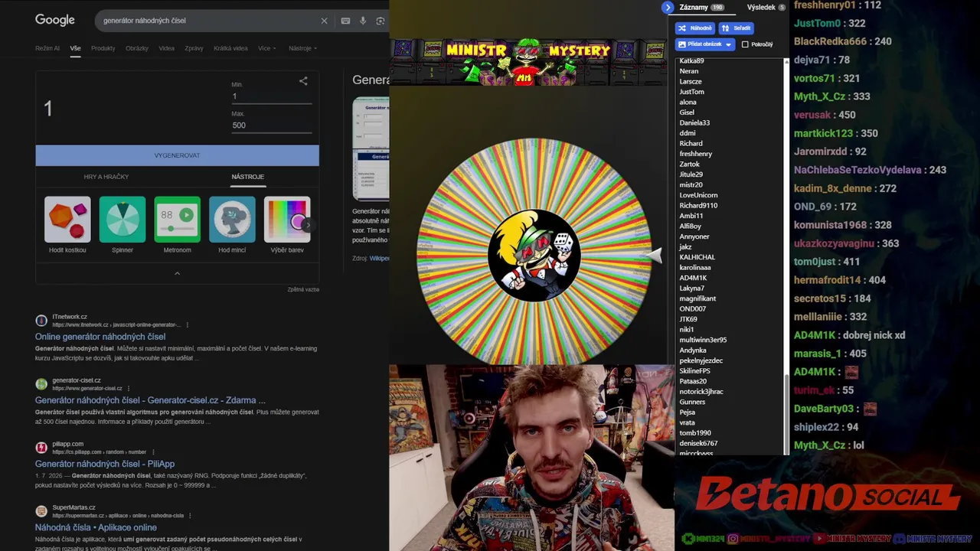
Task: Share the random number generator result
Action: 303,80
